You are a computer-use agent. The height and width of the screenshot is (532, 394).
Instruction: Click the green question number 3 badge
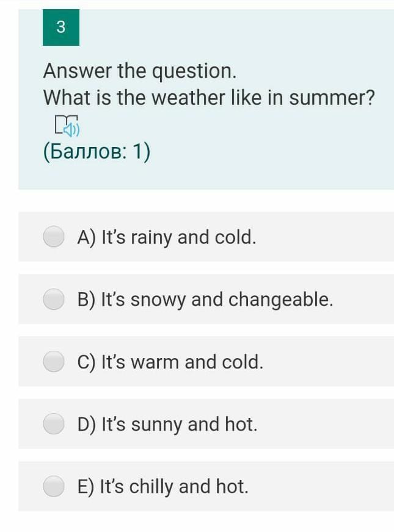coord(60,27)
